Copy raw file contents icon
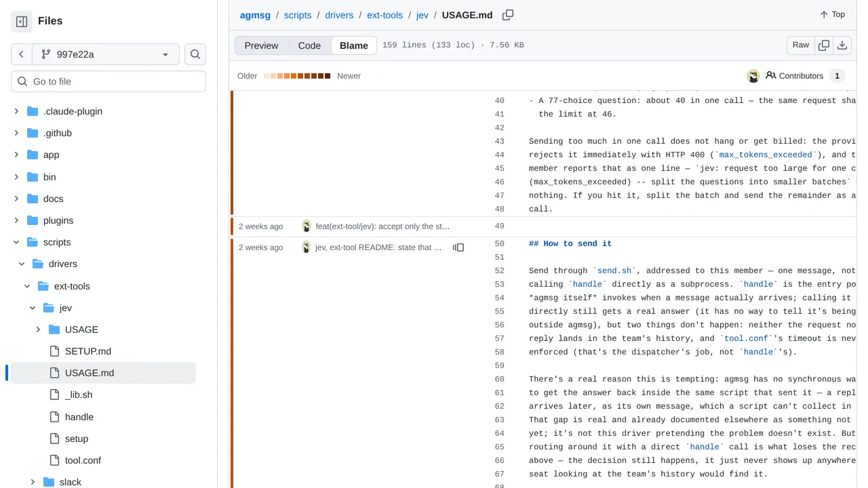 coord(824,45)
